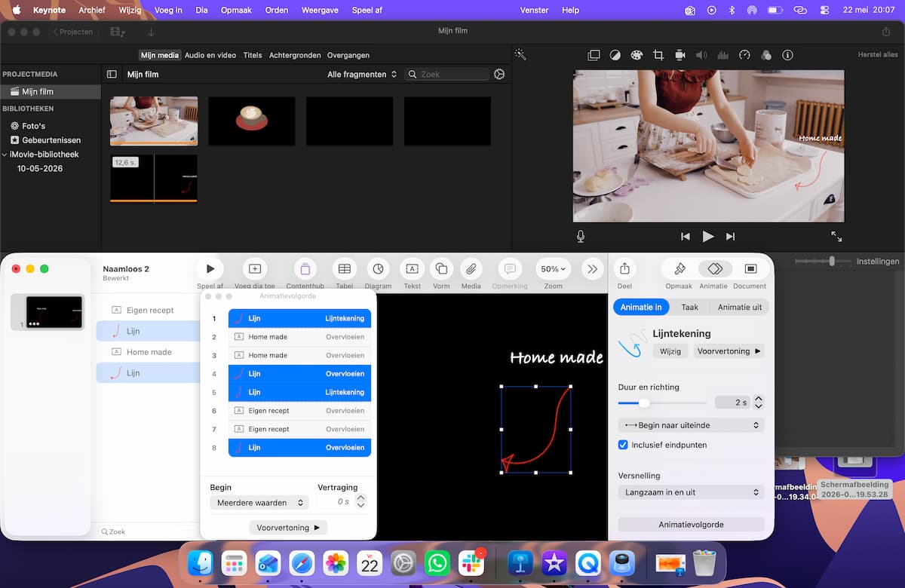The height and width of the screenshot is (588, 905).
Task: Open the Media menu in Keynote
Action: [x=471, y=269]
